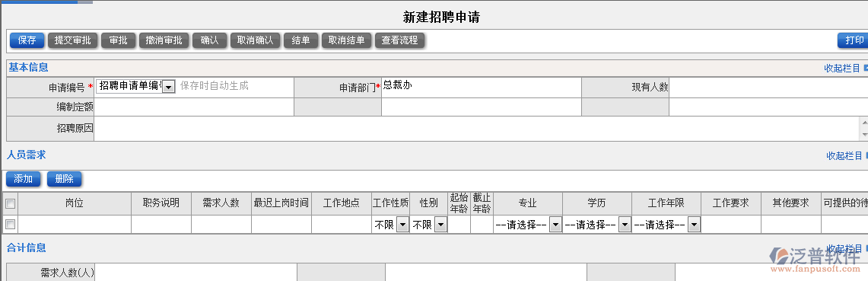The height and width of the screenshot is (281, 868).
Task: Click the 岗位 input cell
Action: click(x=75, y=225)
